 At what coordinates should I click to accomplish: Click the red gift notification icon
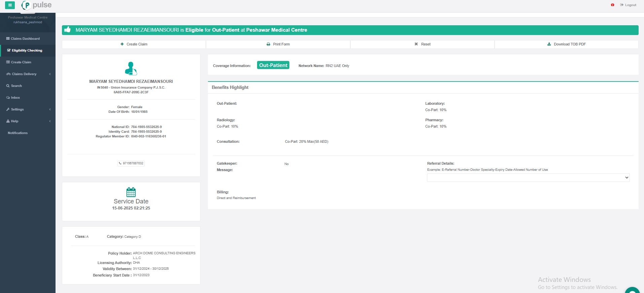[612, 5]
